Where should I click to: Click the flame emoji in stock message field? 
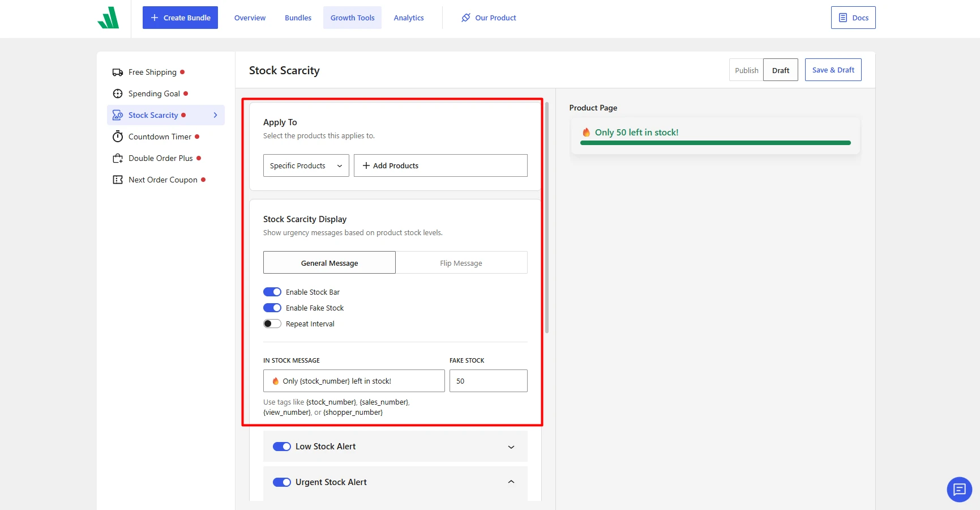pyautogui.click(x=276, y=381)
